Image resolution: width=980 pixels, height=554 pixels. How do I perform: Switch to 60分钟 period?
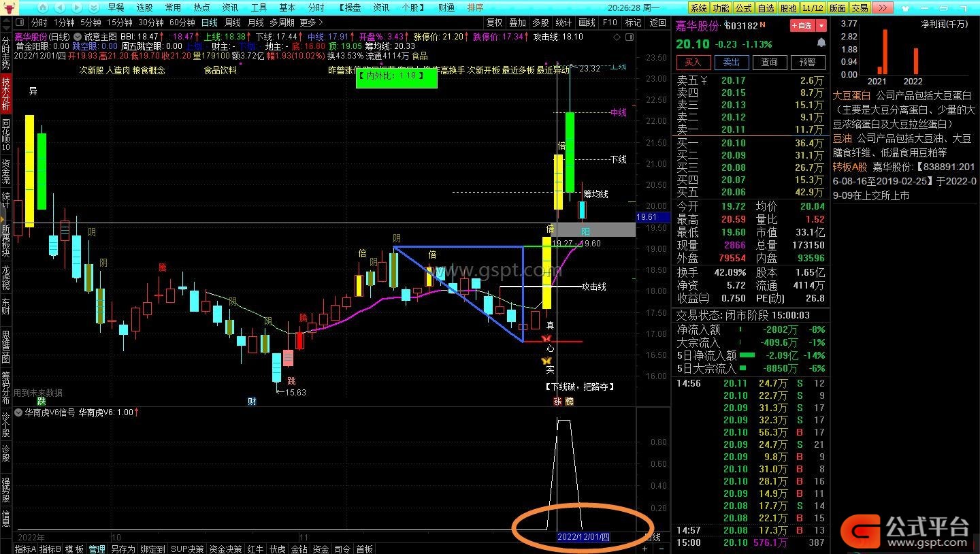pyautogui.click(x=182, y=22)
